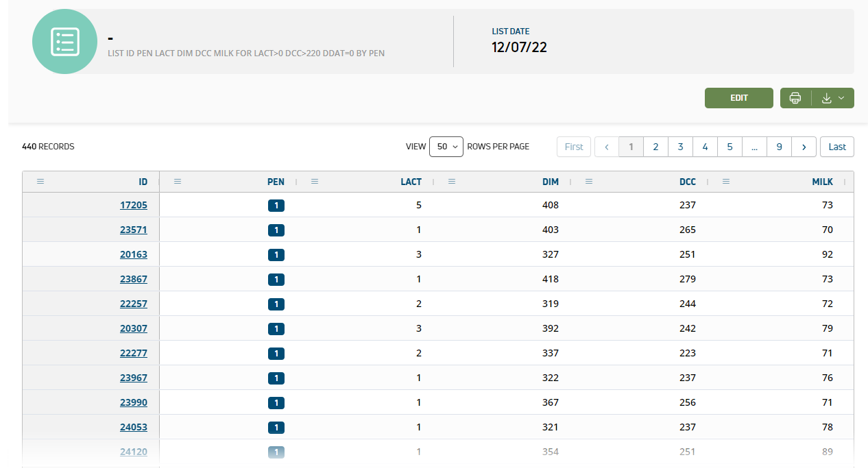Image resolution: width=868 pixels, height=475 pixels.
Task: Go to previous page with arrow
Action: tap(607, 147)
